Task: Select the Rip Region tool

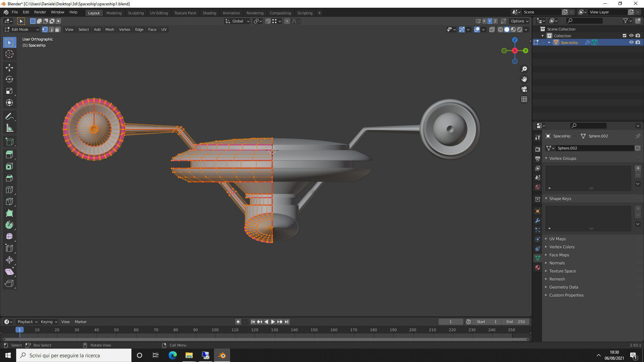Action: pos(9,284)
